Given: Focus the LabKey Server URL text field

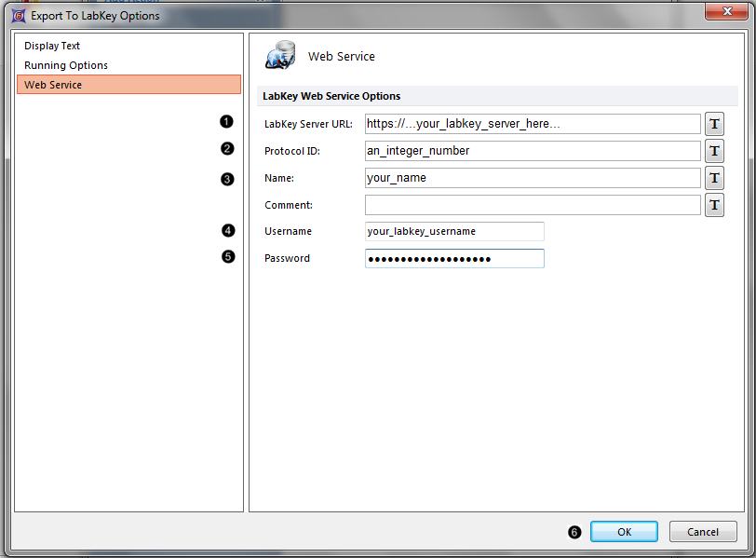Looking at the screenshot, I should click(532, 124).
